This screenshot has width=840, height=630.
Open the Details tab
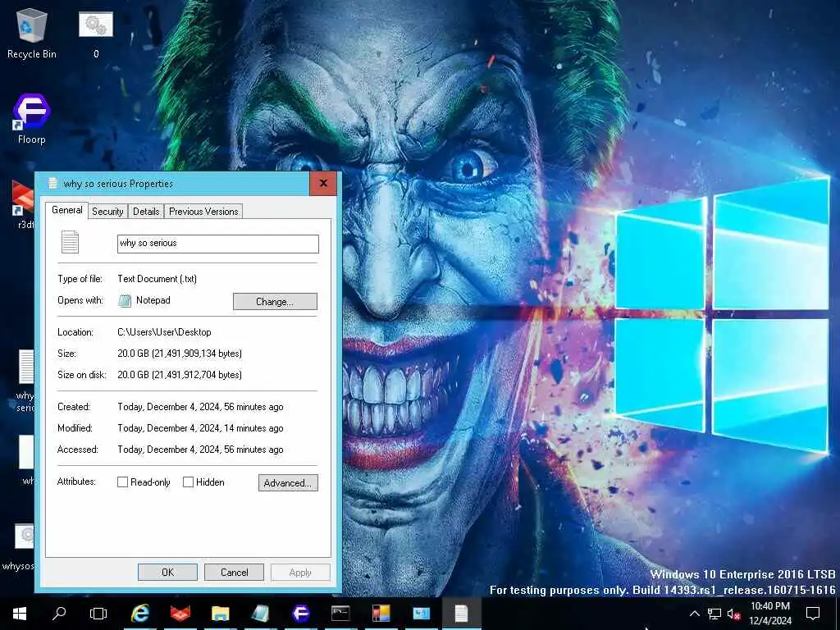click(x=146, y=212)
